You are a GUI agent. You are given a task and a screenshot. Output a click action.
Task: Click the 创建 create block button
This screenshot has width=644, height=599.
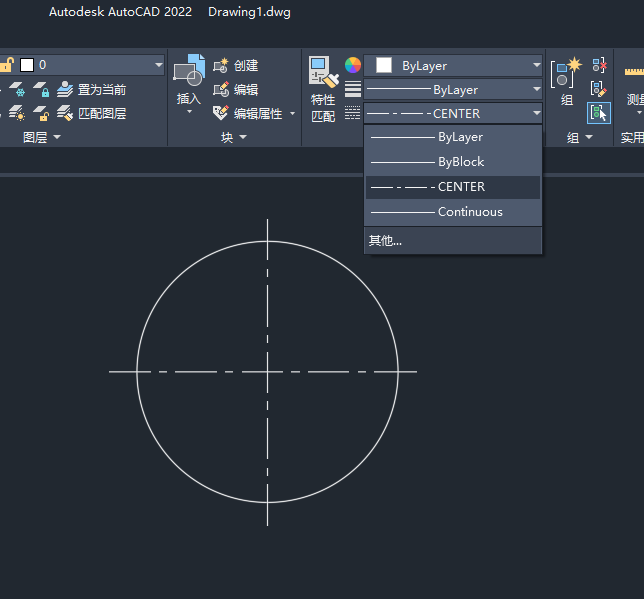(236, 65)
